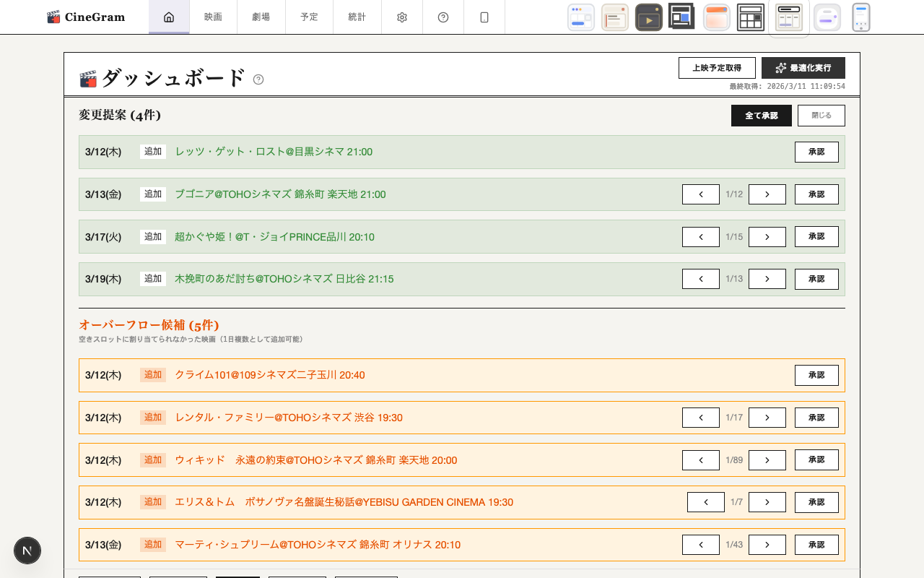
Task: Click the help question mark nav icon
Action: [443, 17]
